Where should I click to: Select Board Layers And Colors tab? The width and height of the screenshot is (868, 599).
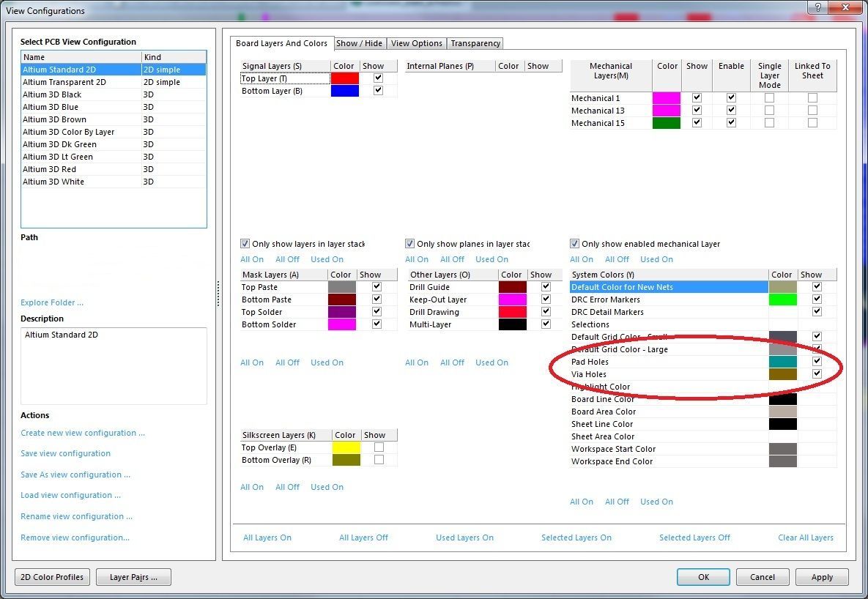(x=281, y=43)
